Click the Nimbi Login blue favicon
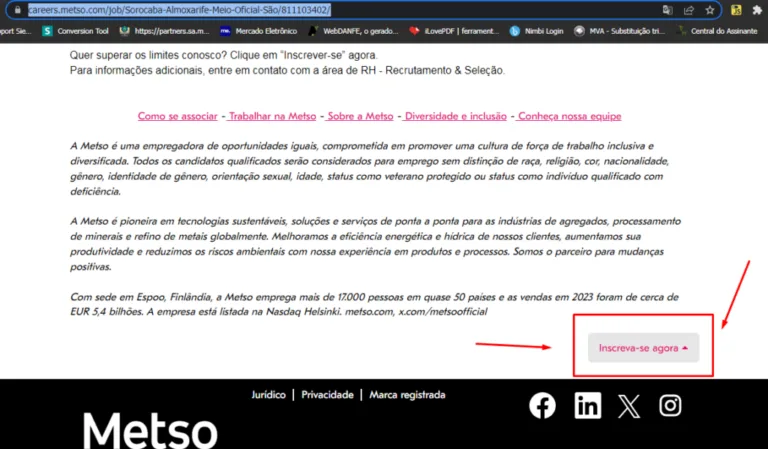Viewport: 768px width, 449px height. click(x=514, y=31)
